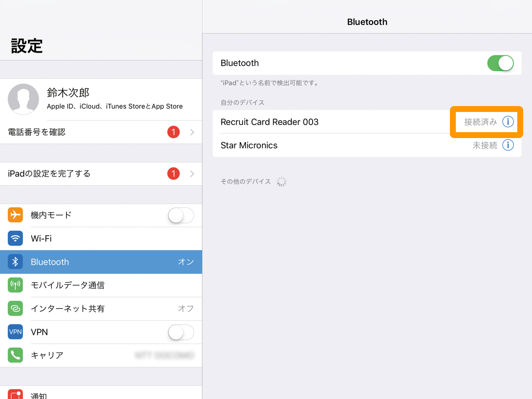
Task: Click the VPN icon in the sidebar
Action: pos(16,332)
